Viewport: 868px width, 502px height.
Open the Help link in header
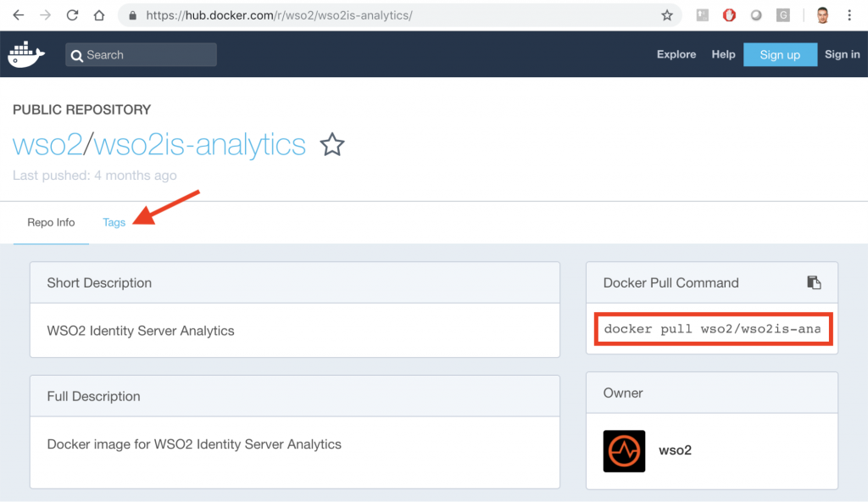tap(723, 54)
